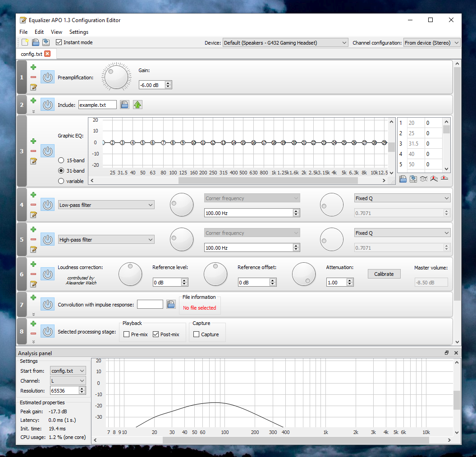
Task: Disable the Instant mode checkbox
Action: point(59,42)
